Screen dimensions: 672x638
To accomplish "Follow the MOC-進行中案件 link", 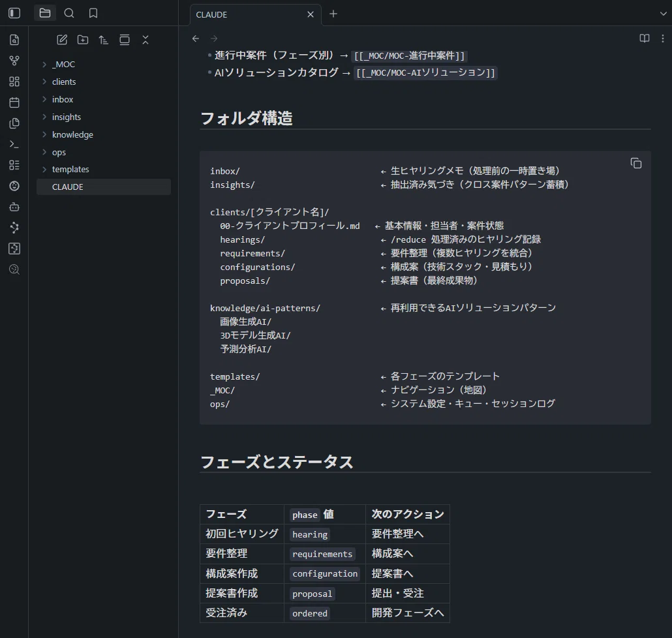I will click(x=409, y=55).
